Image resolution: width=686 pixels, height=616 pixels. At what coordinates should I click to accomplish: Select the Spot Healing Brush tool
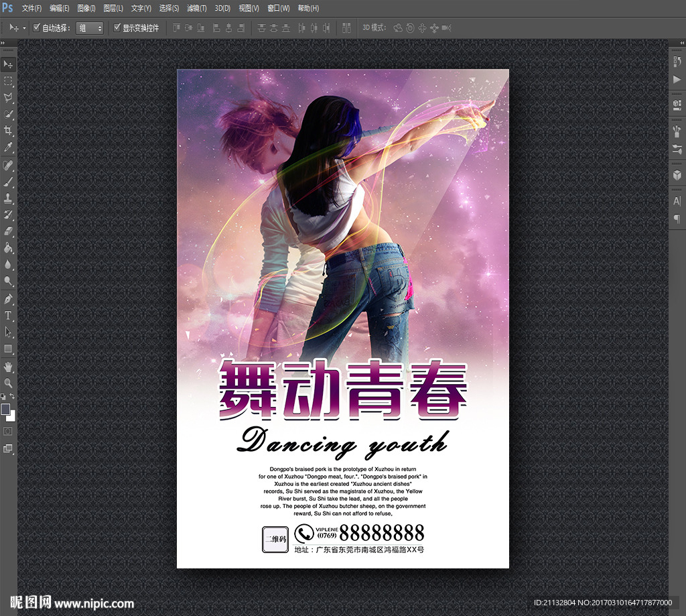pos(8,165)
